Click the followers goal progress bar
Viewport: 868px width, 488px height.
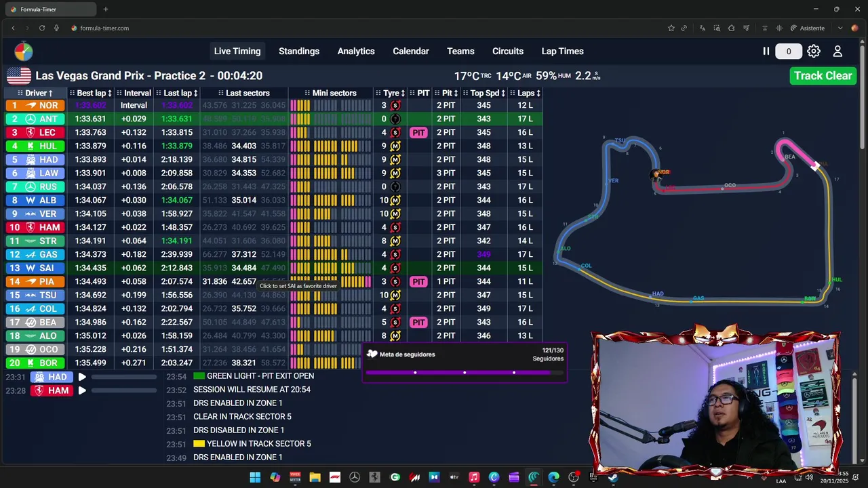coord(465,372)
